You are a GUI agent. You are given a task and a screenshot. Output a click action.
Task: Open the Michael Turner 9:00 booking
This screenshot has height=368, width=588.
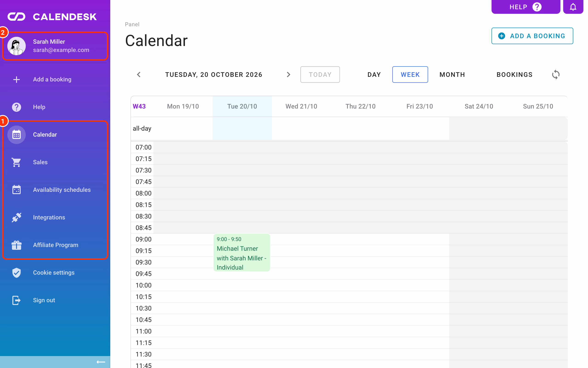click(242, 253)
